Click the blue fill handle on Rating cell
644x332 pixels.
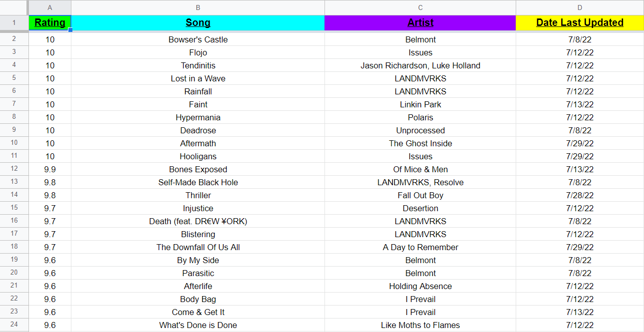click(70, 30)
